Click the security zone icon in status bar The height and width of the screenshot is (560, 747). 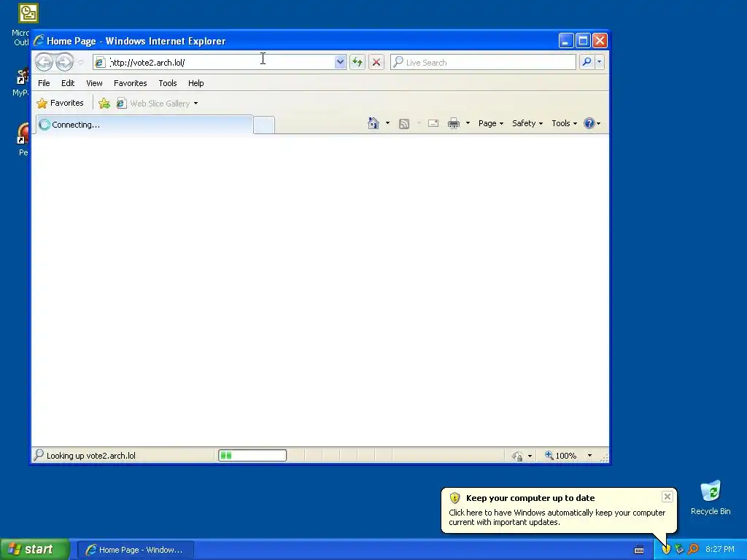pyautogui.click(x=517, y=456)
